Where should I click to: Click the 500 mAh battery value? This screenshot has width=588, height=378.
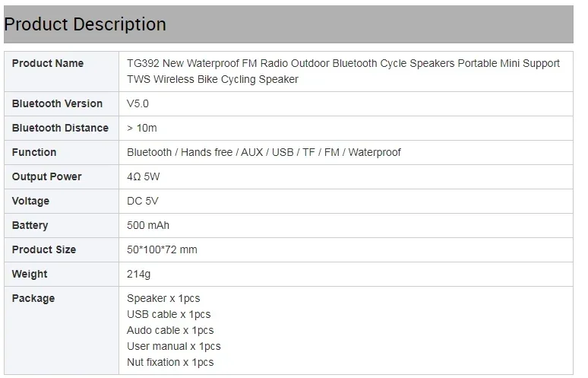[x=148, y=225]
